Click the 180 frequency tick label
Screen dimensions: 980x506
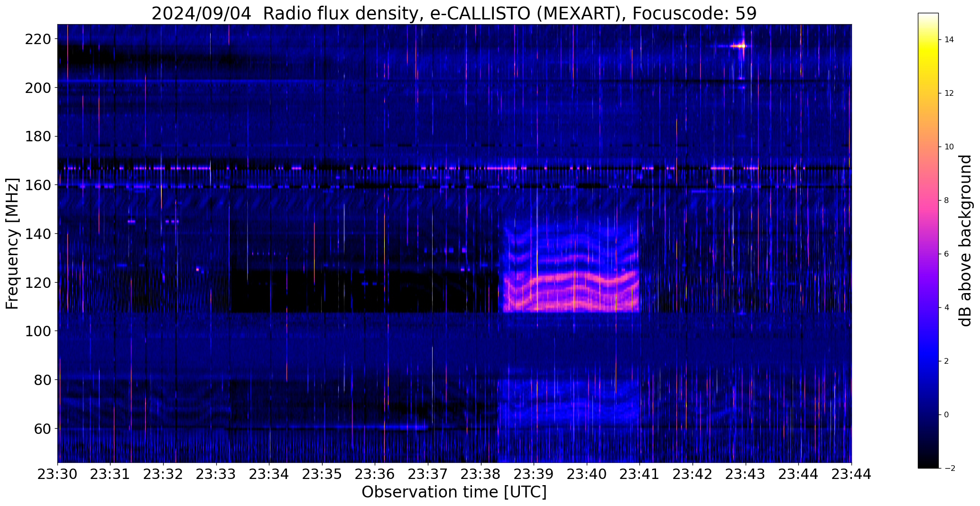point(37,137)
